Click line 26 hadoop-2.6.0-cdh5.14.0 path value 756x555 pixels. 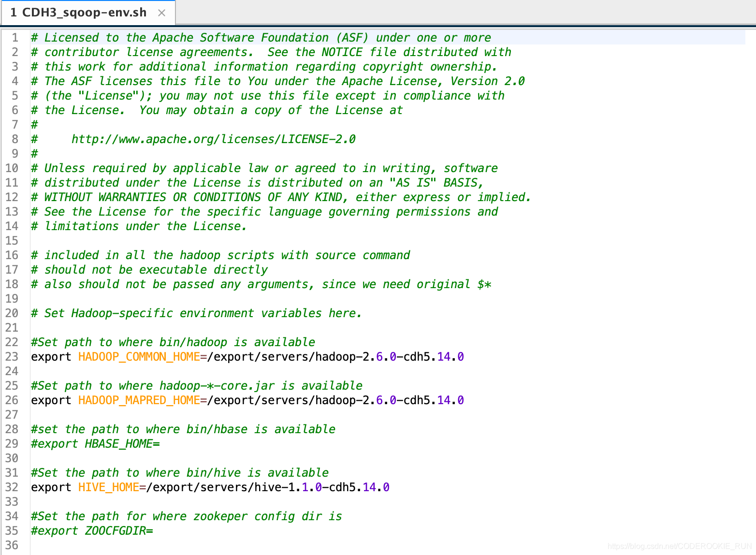pyautogui.click(x=336, y=400)
